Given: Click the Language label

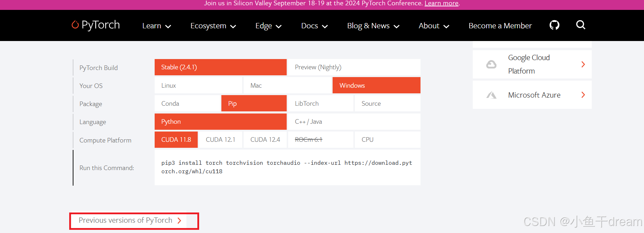Looking at the screenshot, I should (93, 122).
